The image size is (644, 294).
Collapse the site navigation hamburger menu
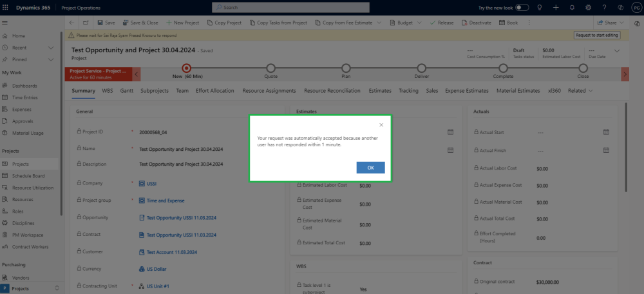point(5,23)
